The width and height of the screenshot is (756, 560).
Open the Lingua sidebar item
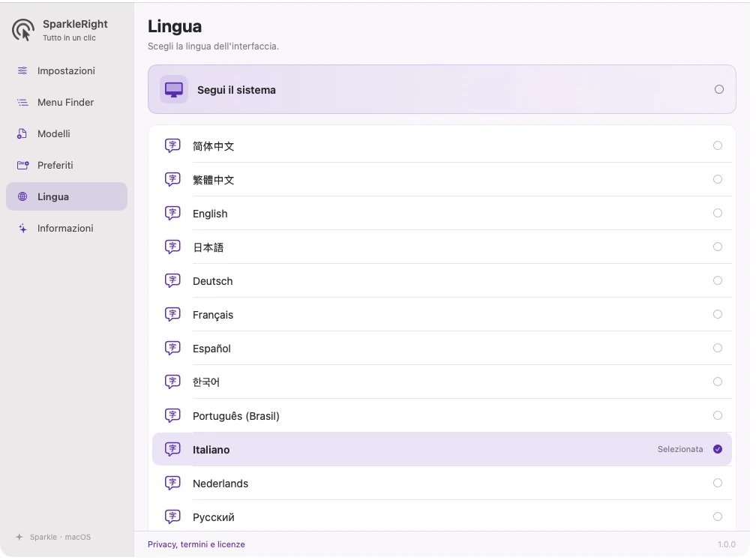[67, 196]
